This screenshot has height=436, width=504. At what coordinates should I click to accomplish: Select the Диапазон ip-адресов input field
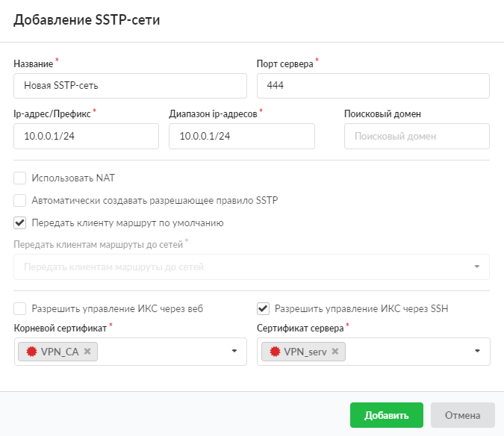click(242, 136)
